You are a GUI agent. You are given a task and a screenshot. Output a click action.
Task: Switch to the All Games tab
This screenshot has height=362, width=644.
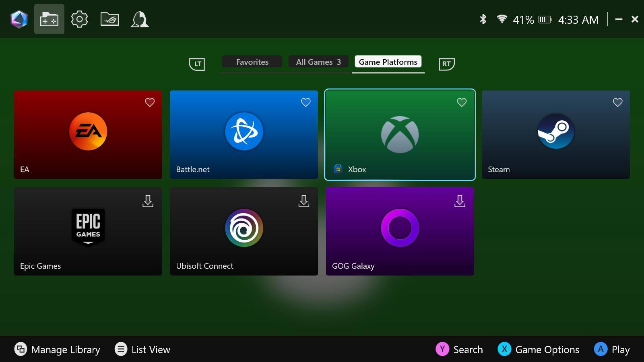coord(318,62)
